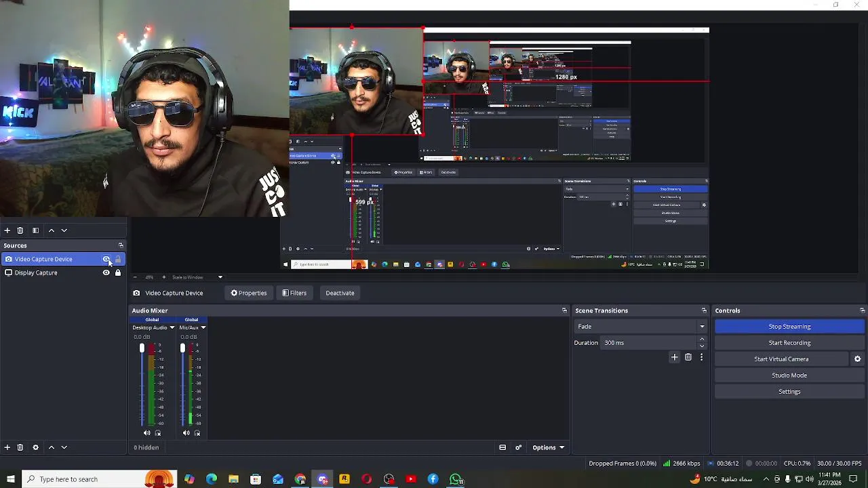
Task: Increase transition duration with up stepper
Action: point(702,340)
